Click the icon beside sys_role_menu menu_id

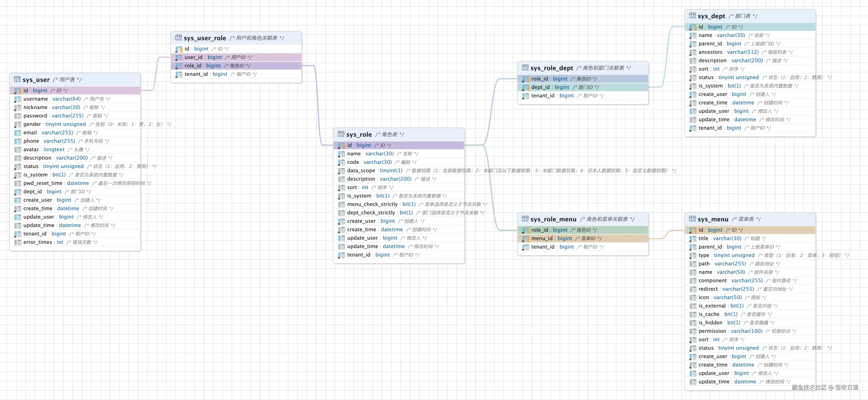pyautogui.click(x=526, y=239)
